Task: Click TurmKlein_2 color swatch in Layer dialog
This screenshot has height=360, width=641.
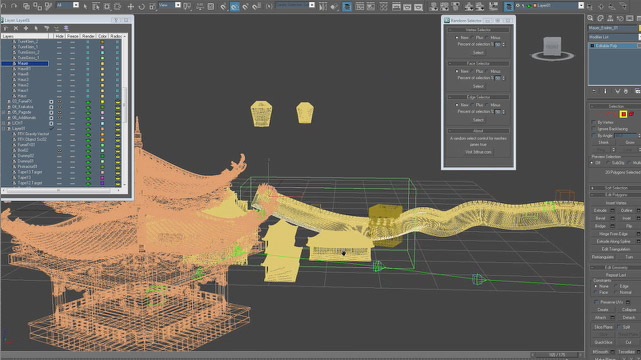Action: tap(102, 42)
